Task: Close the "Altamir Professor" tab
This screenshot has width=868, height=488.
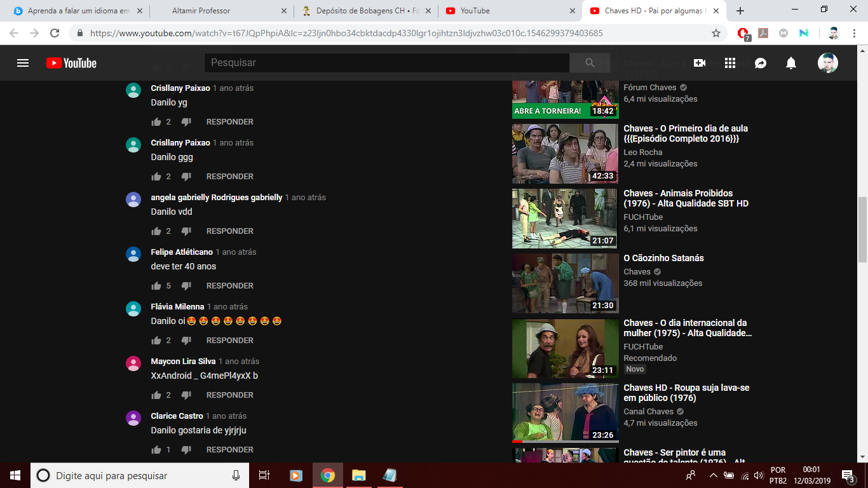Action: coord(283,11)
